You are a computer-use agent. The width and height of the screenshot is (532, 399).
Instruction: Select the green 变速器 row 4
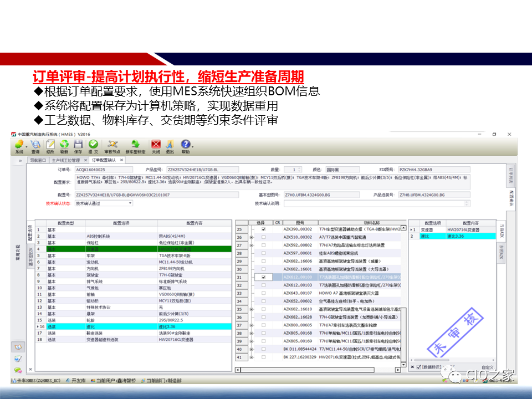[134, 249]
